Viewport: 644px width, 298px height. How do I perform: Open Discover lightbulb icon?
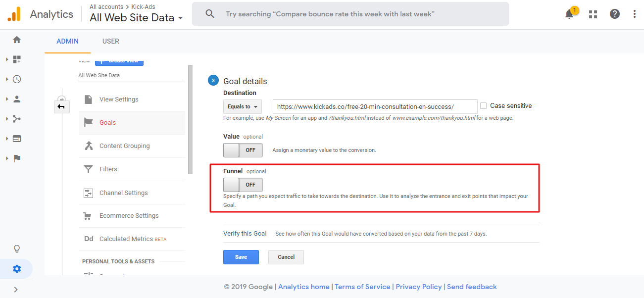coord(17,248)
